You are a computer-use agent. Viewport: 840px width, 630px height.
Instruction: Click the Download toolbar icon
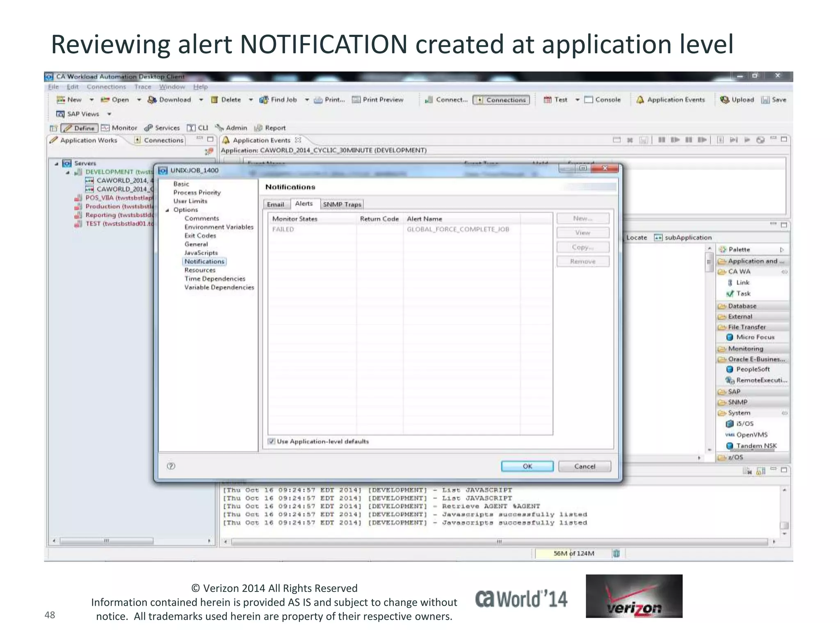152,100
